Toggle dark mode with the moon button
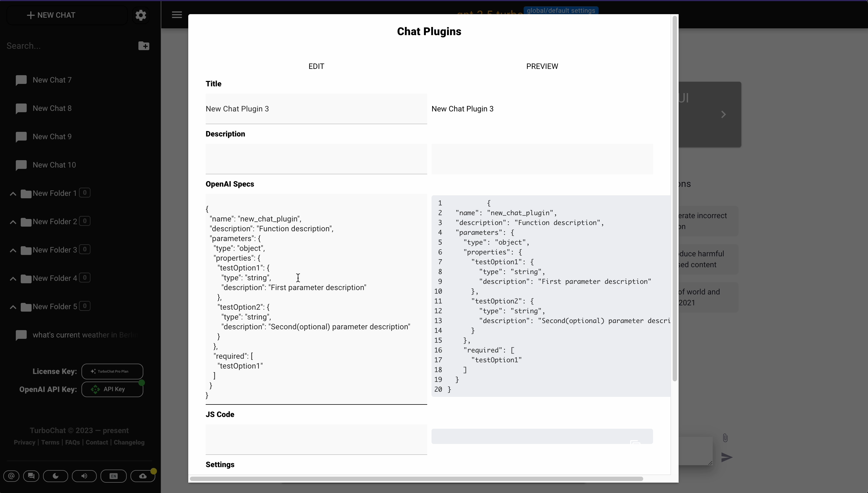 point(56,476)
